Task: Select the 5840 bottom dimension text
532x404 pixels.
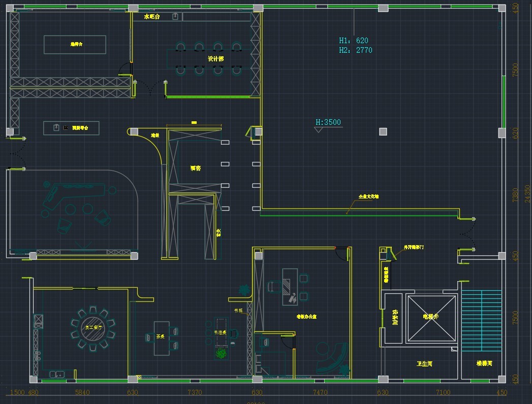Action: pyautogui.click(x=82, y=392)
